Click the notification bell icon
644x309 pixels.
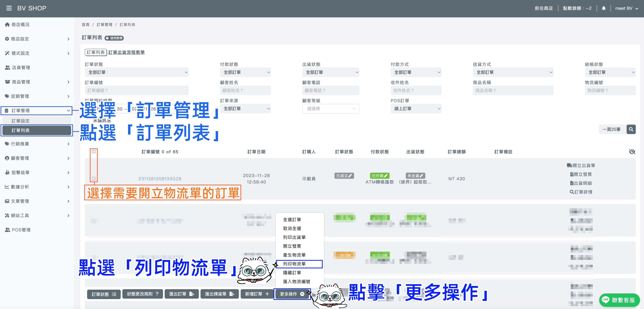604,8
